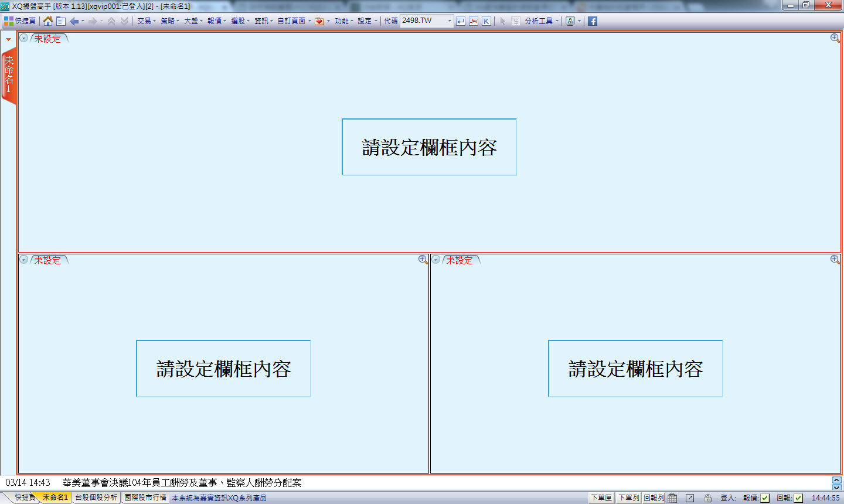The height and width of the screenshot is (504, 844).
Task: Click the dollar sign order icon
Action: [515, 21]
